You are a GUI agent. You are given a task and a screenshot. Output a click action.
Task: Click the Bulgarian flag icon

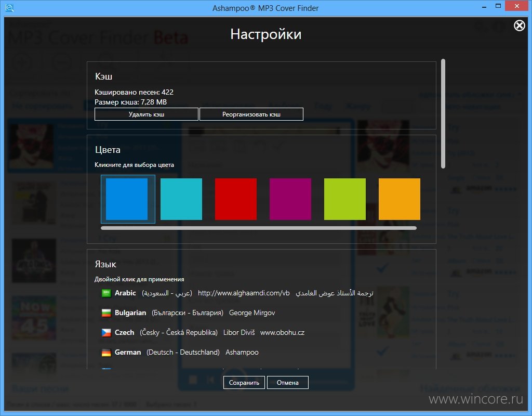106,313
